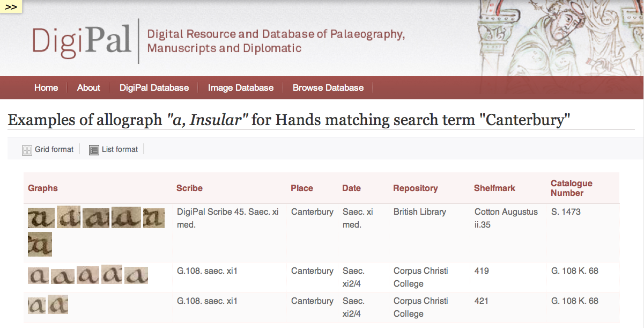Open last graph thumbnail in first row
The height and width of the screenshot is (328, 644).
pyautogui.click(x=40, y=244)
